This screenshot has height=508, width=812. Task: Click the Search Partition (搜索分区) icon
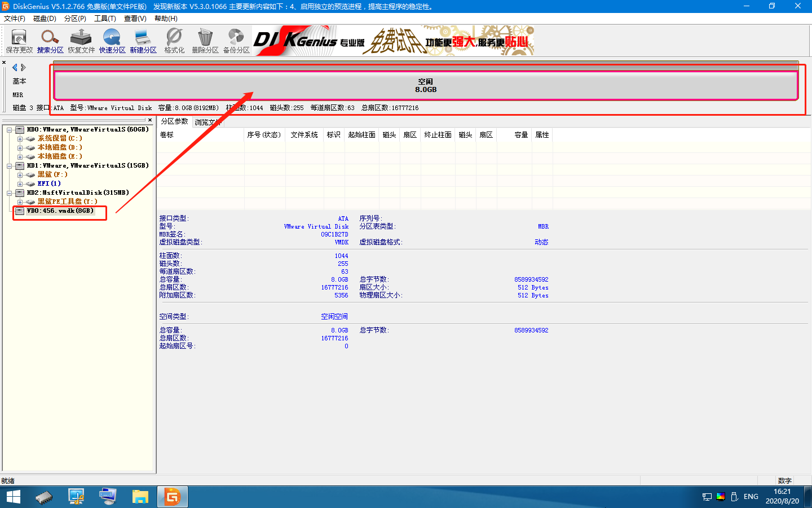point(50,41)
